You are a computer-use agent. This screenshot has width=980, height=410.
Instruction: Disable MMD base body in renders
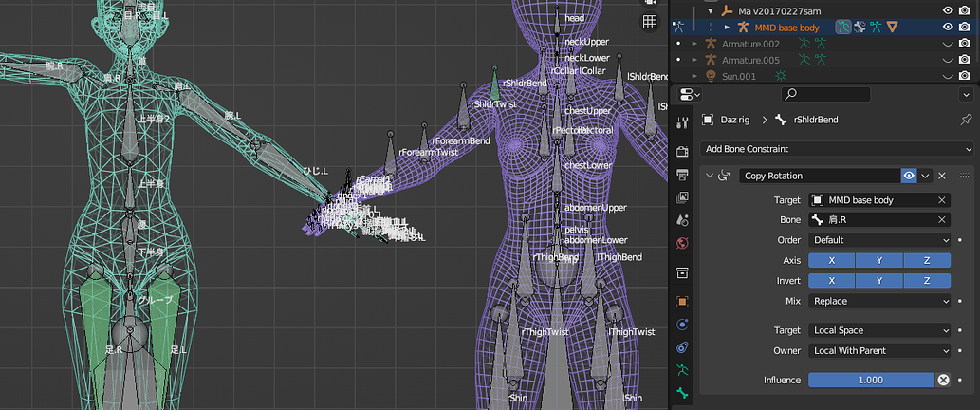click(x=965, y=27)
